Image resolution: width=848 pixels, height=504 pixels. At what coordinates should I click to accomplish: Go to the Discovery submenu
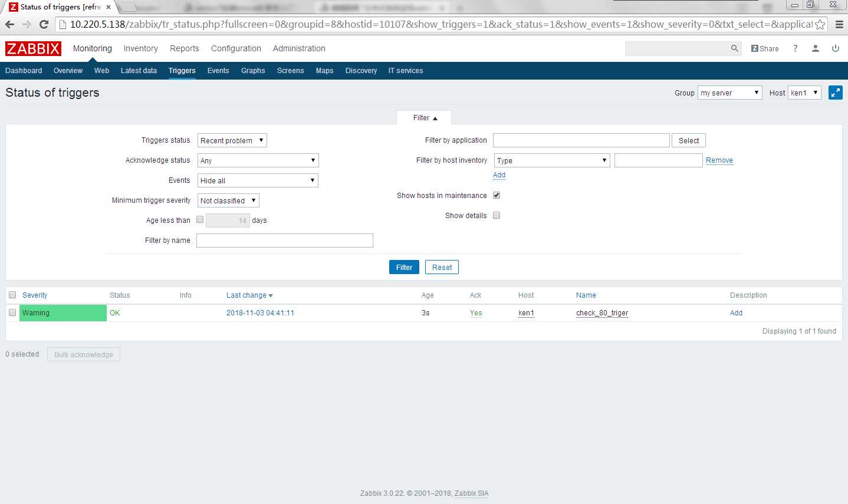click(361, 71)
